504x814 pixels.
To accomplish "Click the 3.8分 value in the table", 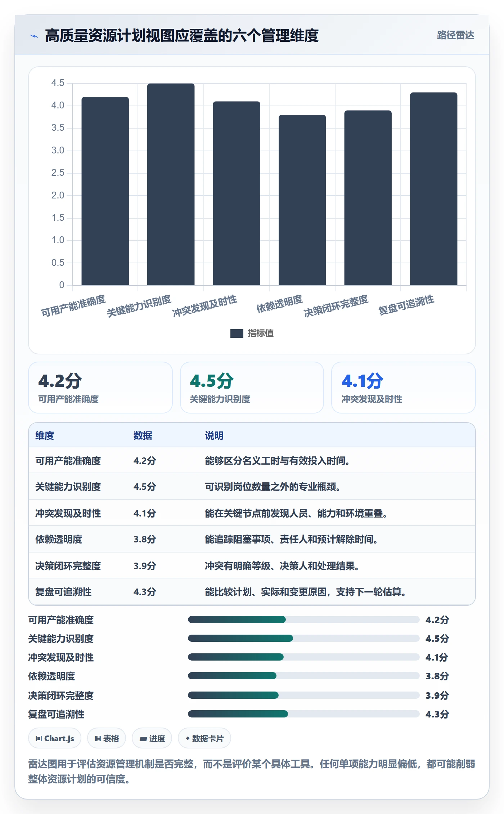I will [x=145, y=539].
